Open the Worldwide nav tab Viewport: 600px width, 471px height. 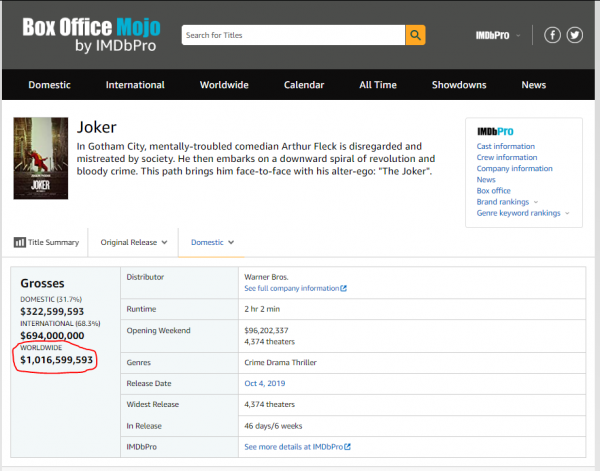pyautogui.click(x=224, y=85)
